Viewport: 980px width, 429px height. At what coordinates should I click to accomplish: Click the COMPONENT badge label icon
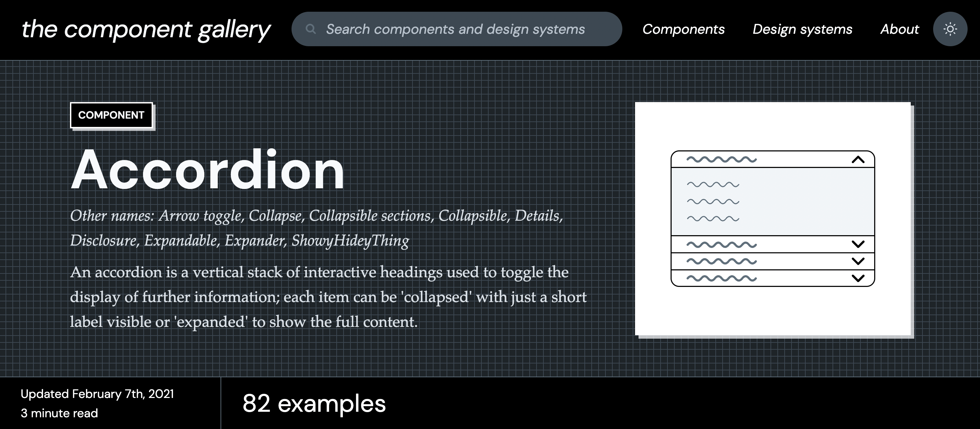coord(111,114)
